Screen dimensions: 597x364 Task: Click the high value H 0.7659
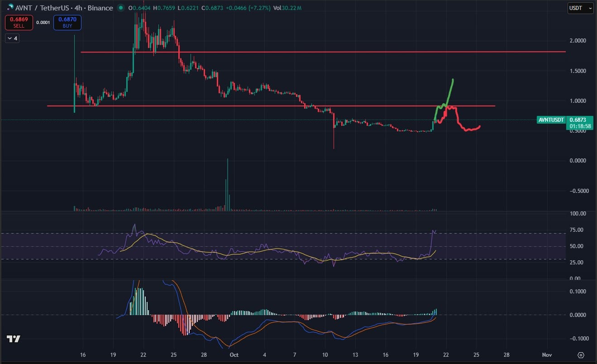point(165,8)
